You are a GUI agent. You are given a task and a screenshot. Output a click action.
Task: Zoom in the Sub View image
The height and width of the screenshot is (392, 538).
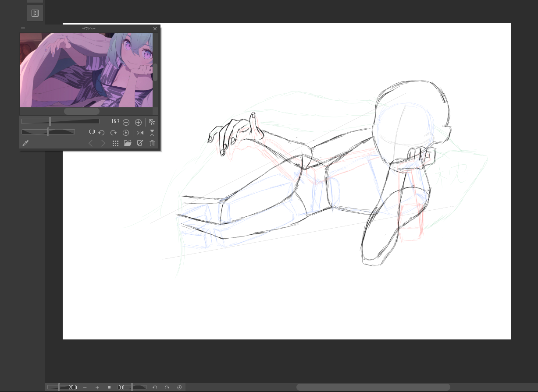(x=138, y=122)
